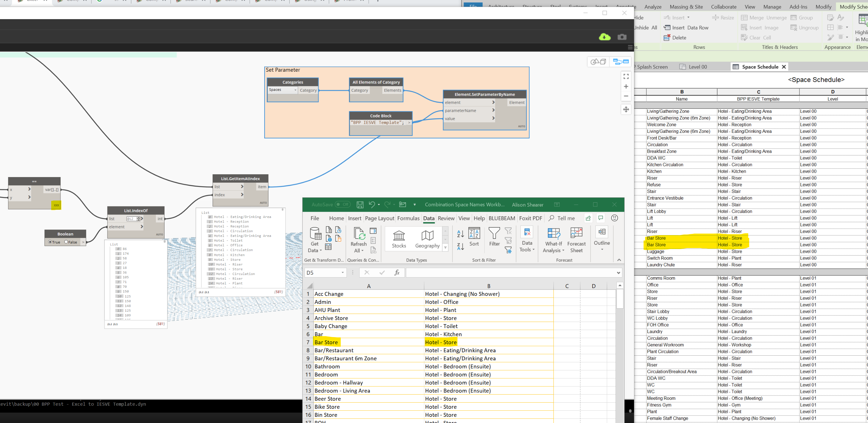Click BPP IESVE Template code block text

tap(378, 122)
